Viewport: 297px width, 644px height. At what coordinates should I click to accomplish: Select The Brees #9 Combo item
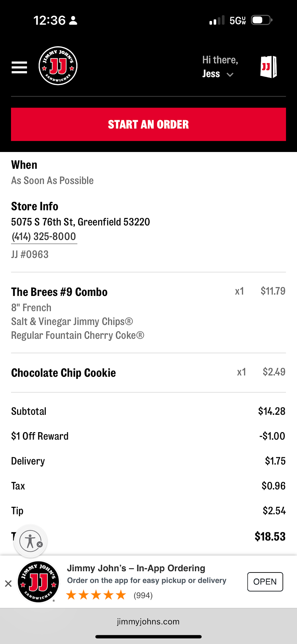point(60,292)
